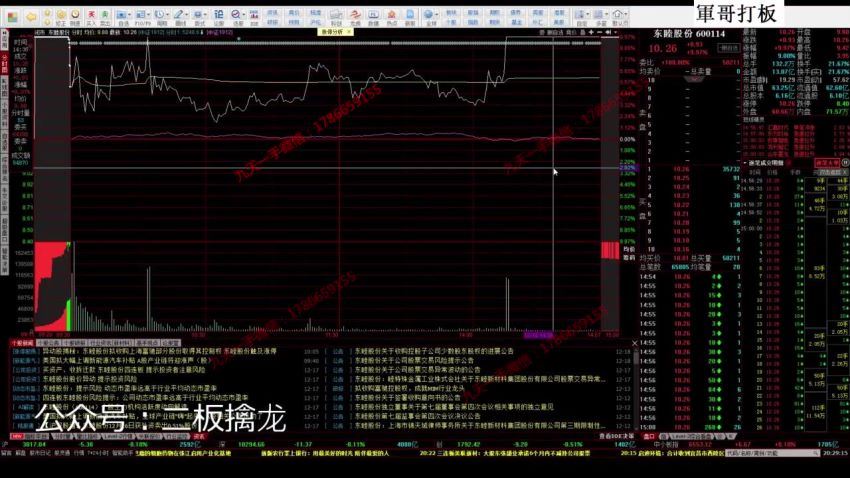The height and width of the screenshot is (478, 850).
Task: Expand the 多窗 dropdown arrow
Action: [x=607, y=15]
